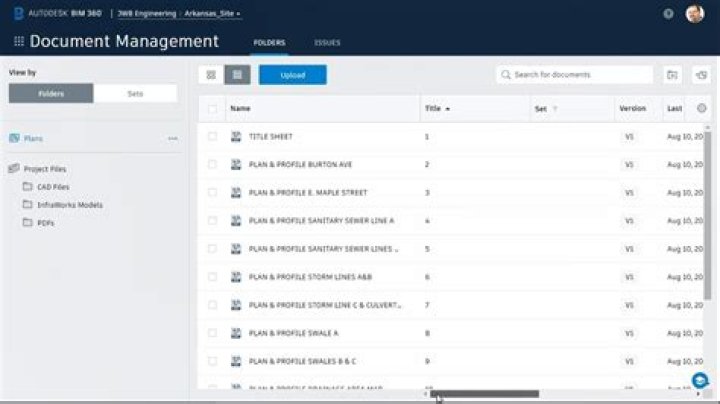Screen dimensions: 720x404
Task: Click the PDFs folder icon
Action: 28,222
